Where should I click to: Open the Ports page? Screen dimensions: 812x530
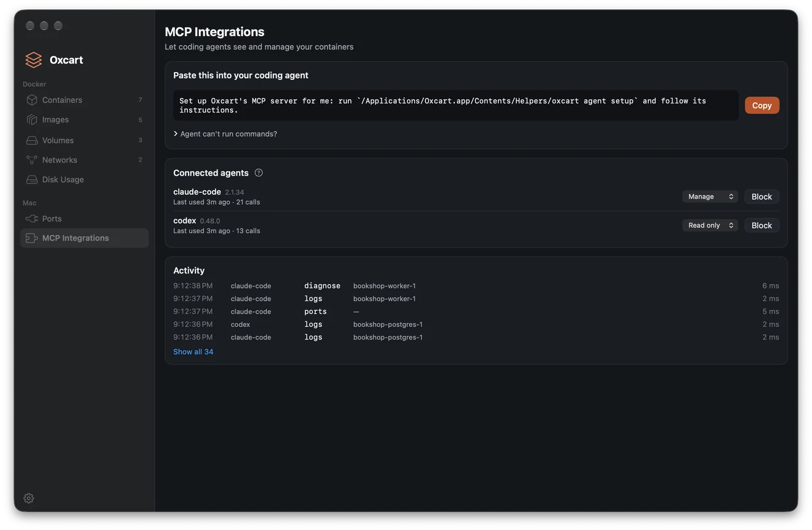[85, 218]
